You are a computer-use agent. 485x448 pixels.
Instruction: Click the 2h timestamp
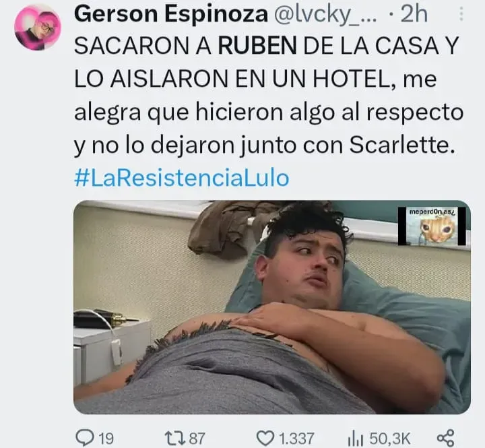414,14
